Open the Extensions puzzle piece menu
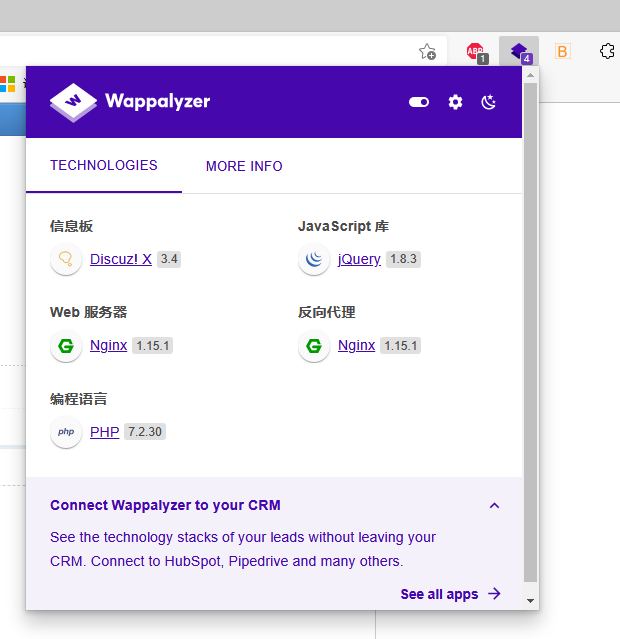This screenshot has width=620, height=639. [607, 51]
